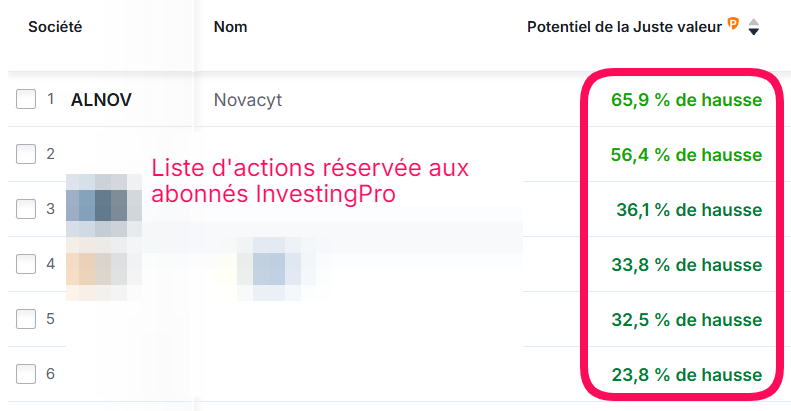The image size is (791, 411).
Task: Open the ALNOV ticker link
Action: 101,99
